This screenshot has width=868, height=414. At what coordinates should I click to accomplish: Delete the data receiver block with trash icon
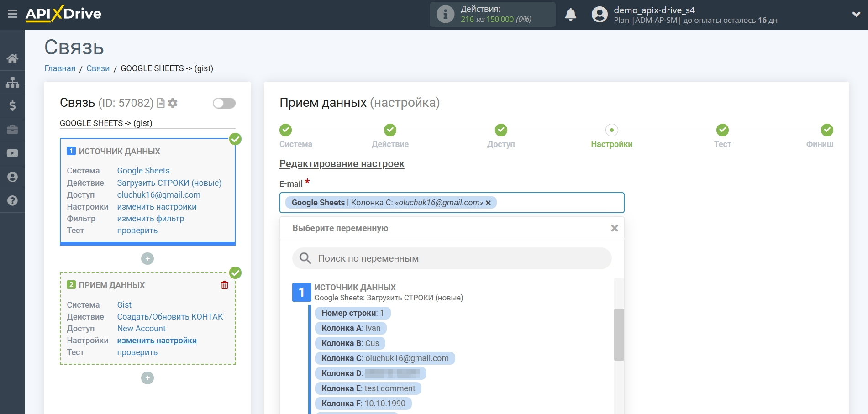(x=225, y=285)
